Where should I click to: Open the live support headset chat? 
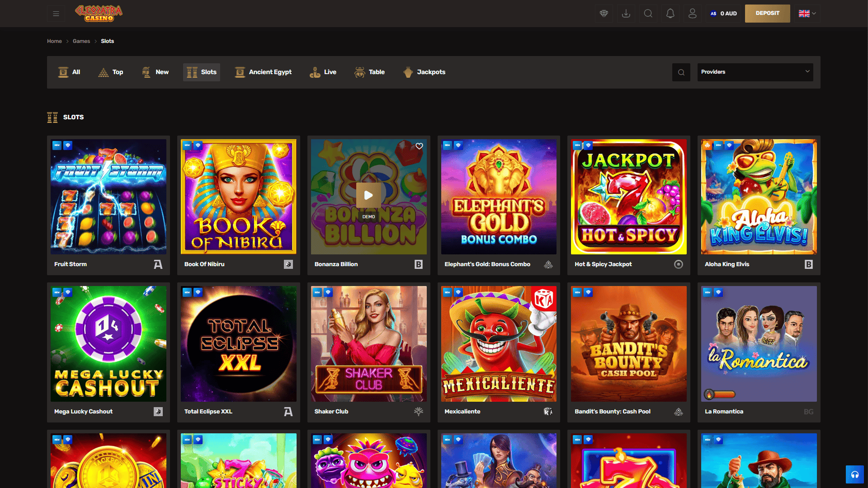(x=854, y=474)
